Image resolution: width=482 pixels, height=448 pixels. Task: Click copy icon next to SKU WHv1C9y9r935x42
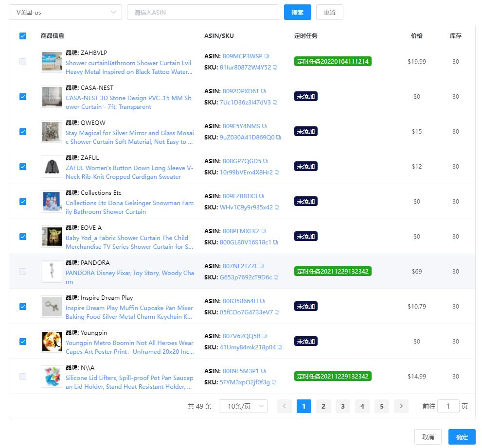277,207
